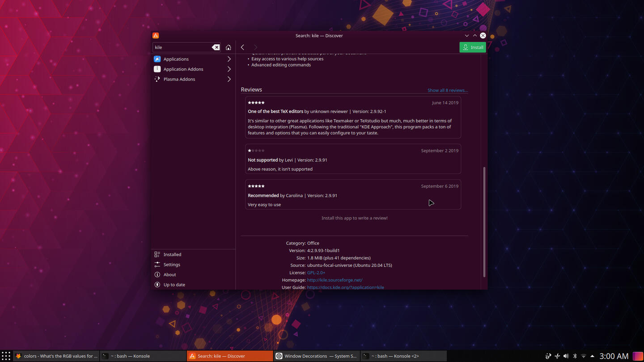
Task: Expand hidden system tray icons arrow
Action: [x=593, y=356]
